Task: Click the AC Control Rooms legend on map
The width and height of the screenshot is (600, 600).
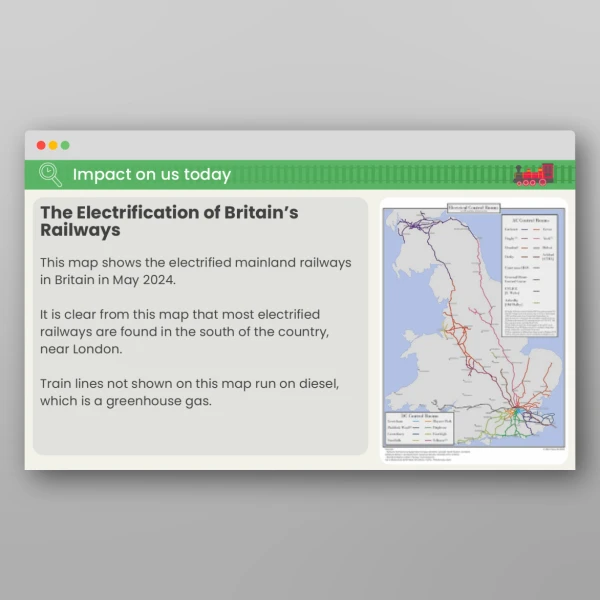Action: point(530,276)
